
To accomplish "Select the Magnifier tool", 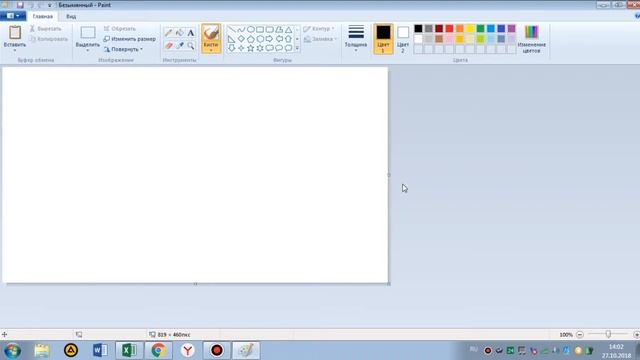I will click(x=191, y=45).
